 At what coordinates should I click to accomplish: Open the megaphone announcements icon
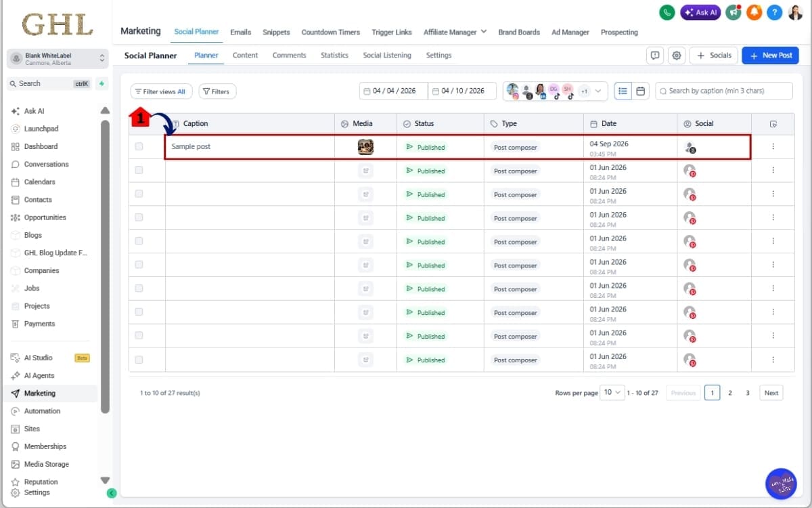[733, 12]
